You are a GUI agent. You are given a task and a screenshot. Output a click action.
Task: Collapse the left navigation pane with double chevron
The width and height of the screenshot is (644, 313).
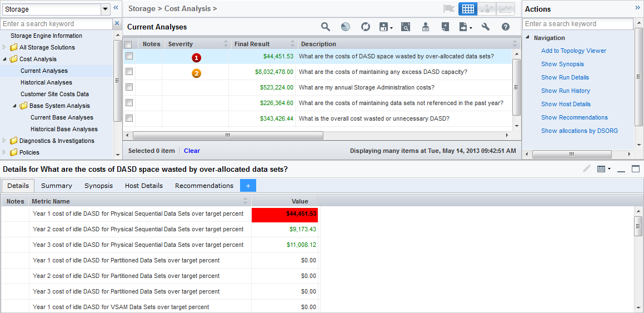point(116,7)
